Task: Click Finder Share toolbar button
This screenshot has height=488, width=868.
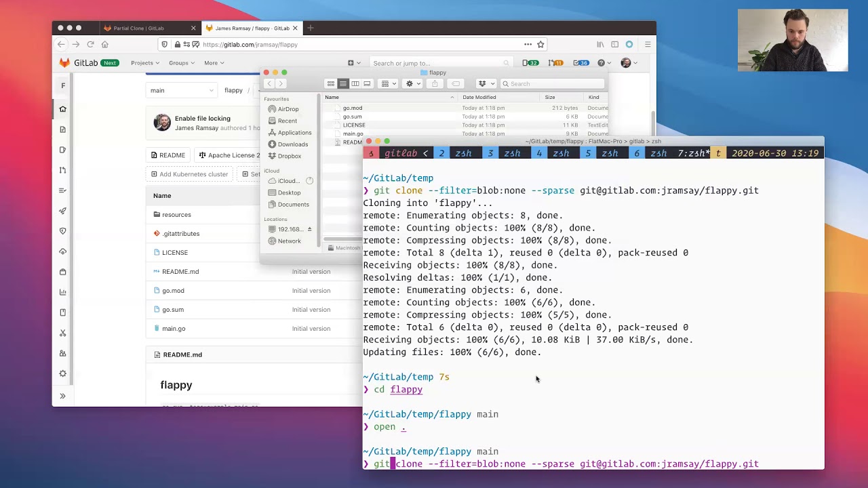Action: (x=435, y=84)
